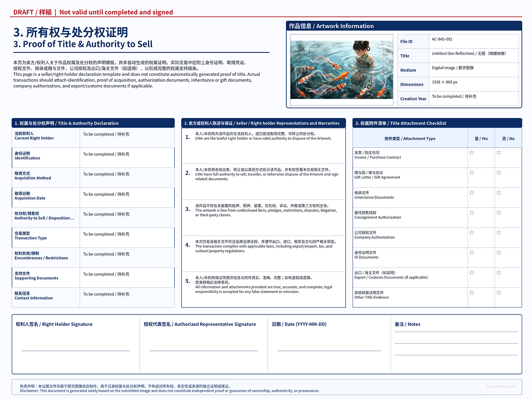
Task: Select the File ID value AC-IMG-001
Action: click(442, 39)
